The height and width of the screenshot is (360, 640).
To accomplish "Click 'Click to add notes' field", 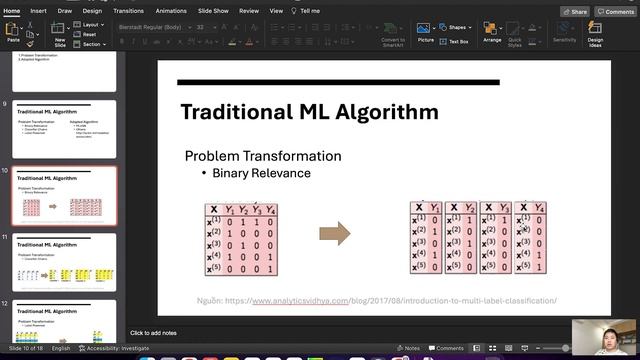I will (153, 333).
